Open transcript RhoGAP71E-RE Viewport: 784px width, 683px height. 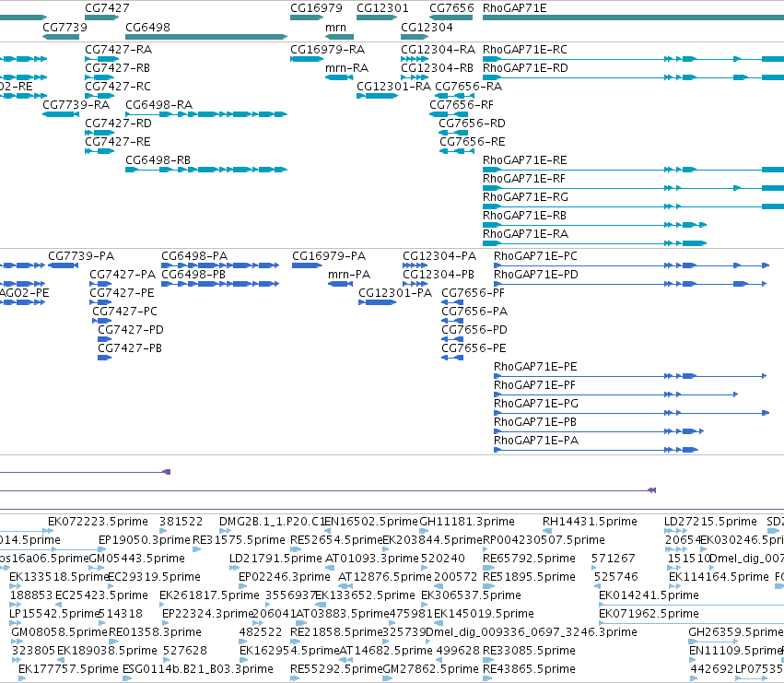coord(524,160)
